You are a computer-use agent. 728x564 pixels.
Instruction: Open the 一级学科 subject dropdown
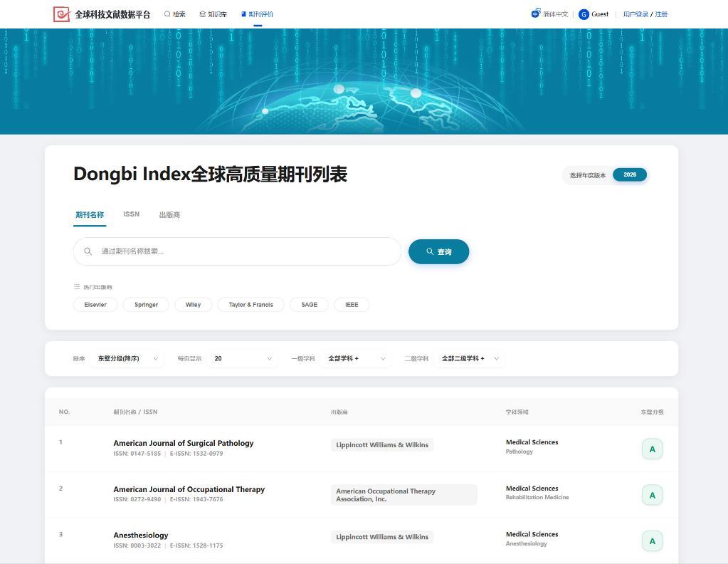pos(356,359)
